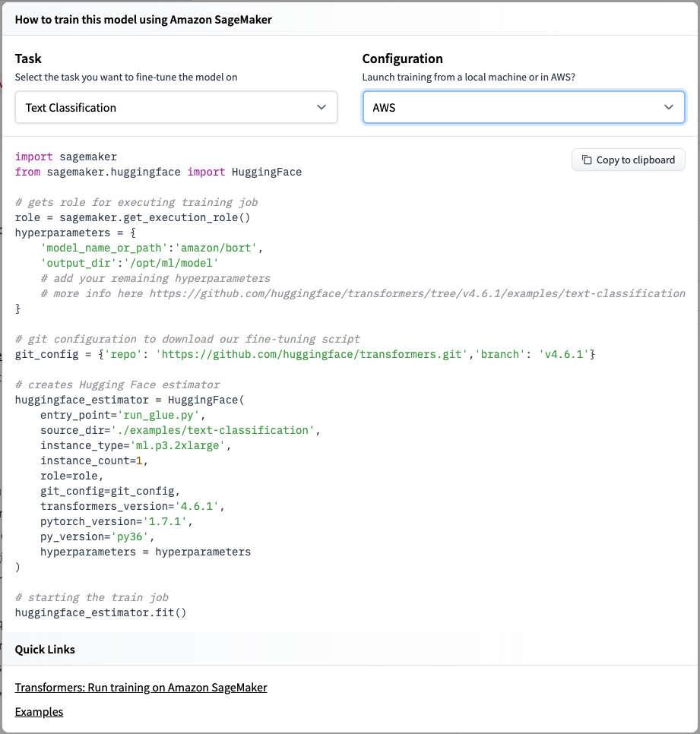Open the Transformers: Run training on Amazon SageMaker link
Screen dimensions: 700x734
pyautogui.click(x=141, y=687)
